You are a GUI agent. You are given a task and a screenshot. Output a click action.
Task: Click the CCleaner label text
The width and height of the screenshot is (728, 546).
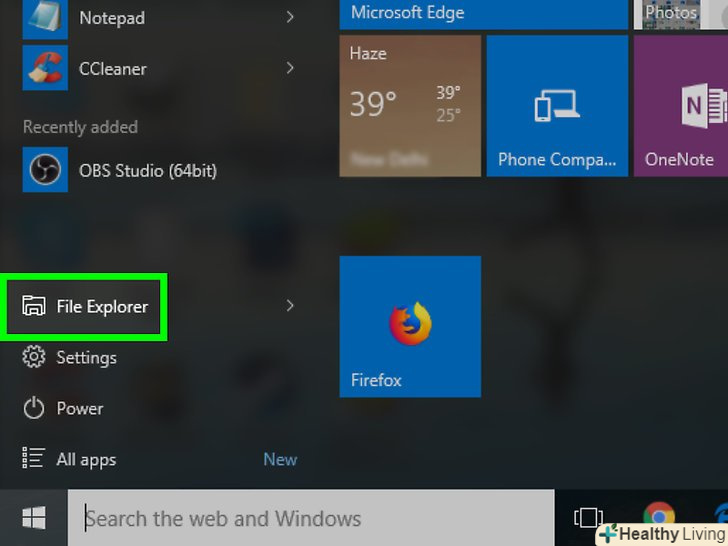click(x=113, y=69)
